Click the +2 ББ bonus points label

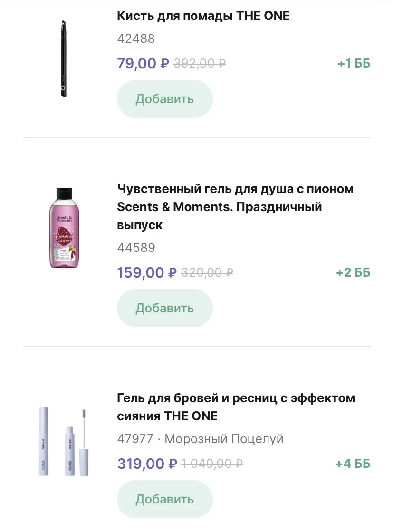pos(353,273)
